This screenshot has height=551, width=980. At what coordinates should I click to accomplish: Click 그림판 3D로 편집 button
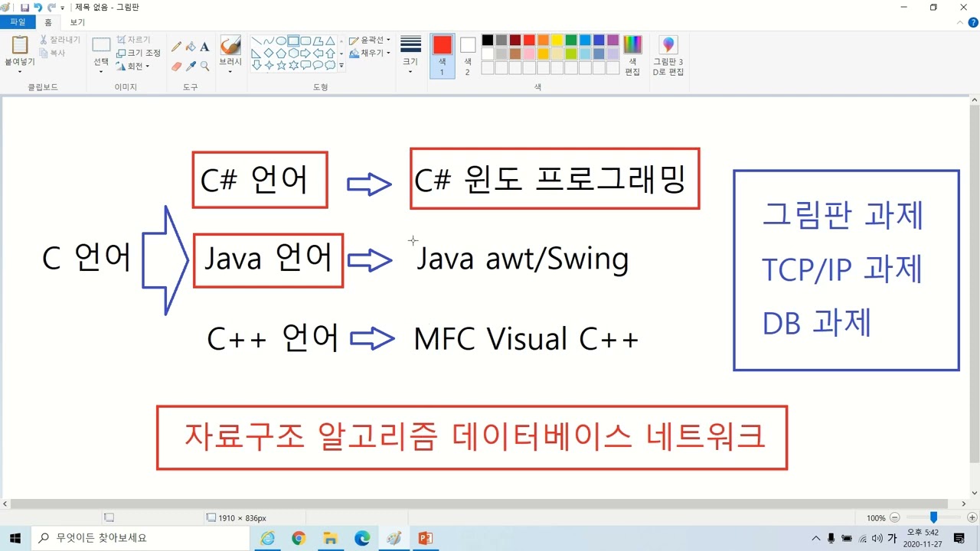[x=668, y=56]
